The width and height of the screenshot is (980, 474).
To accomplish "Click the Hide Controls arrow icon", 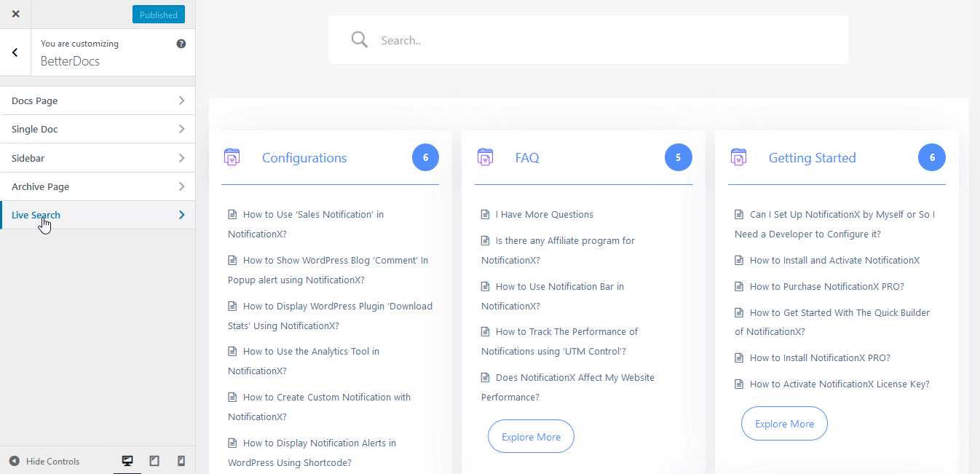I will [x=14, y=461].
